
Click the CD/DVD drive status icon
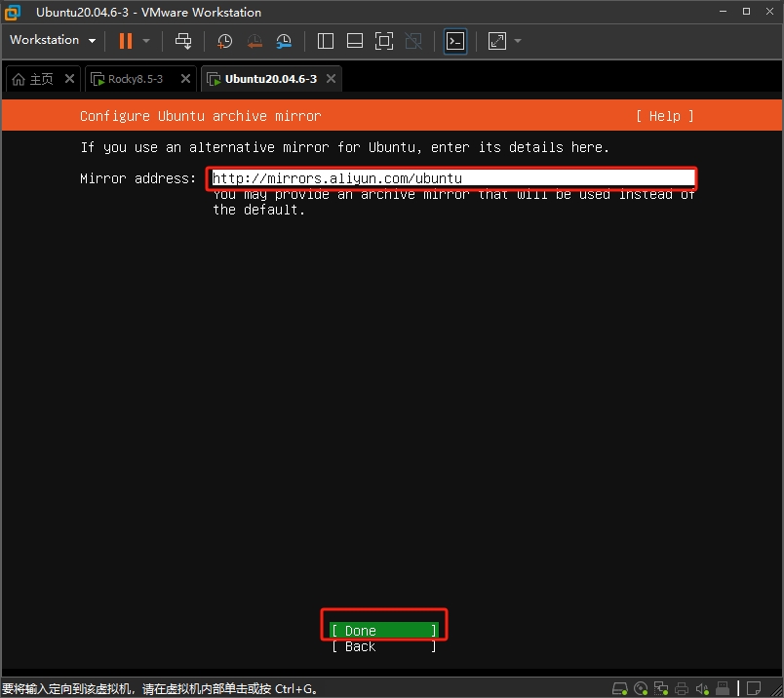[x=641, y=689]
